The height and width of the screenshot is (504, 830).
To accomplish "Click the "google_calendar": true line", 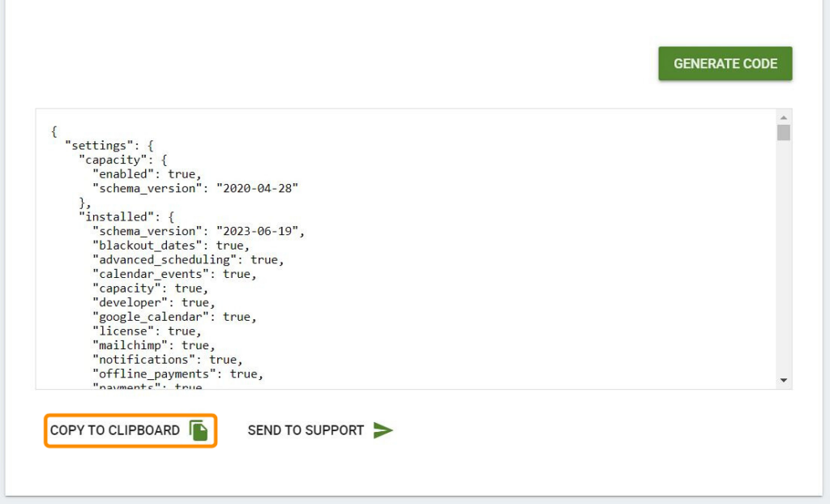I will click(x=174, y=317).
